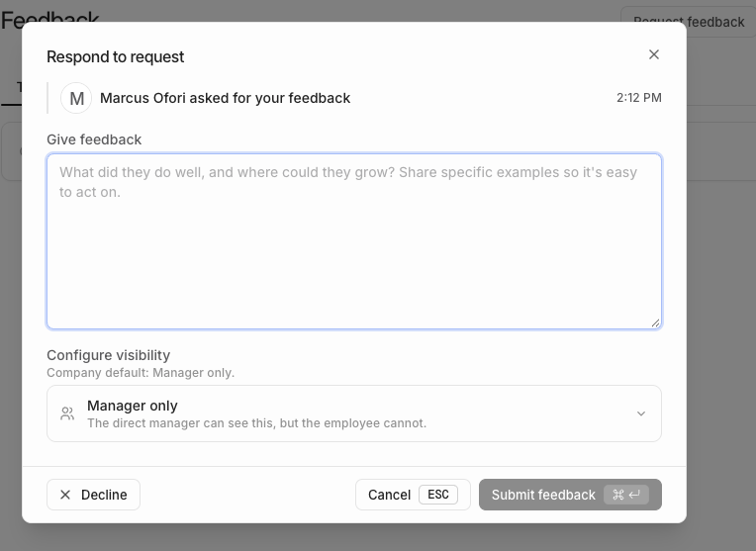
Task: Open the Manager only visibility dropdown
Action: (354, 413)
